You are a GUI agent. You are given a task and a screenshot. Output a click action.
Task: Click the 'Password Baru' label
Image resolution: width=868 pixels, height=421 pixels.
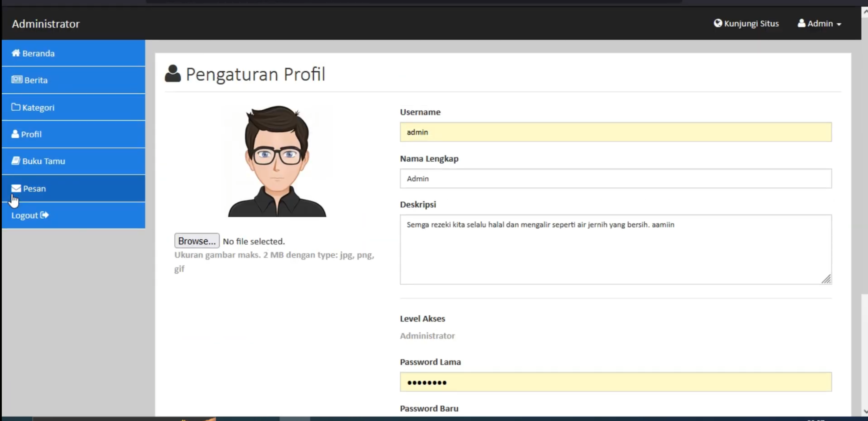click(x=429, y=408)
